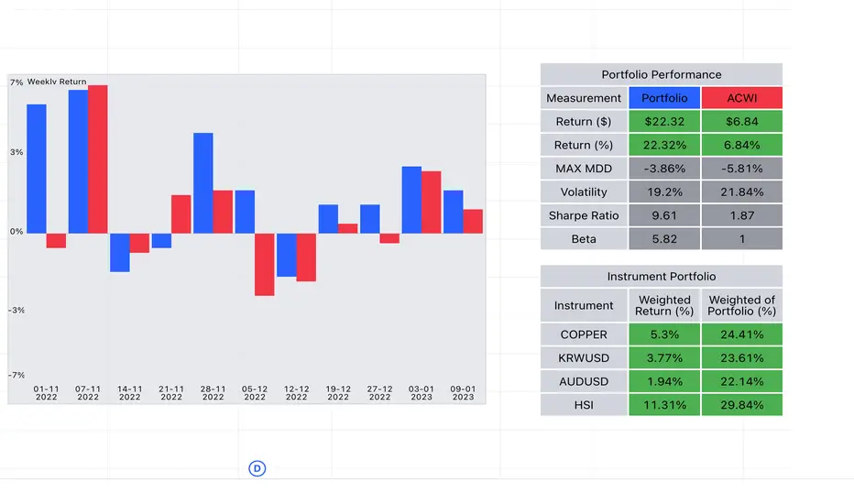The height and width of the screenshot is (504, 854).
Task: Click the negative red bar for 05-12 2022
Action: pos(264,264)
